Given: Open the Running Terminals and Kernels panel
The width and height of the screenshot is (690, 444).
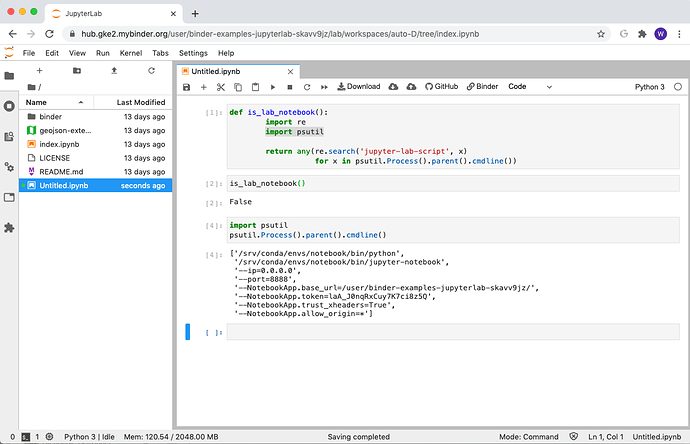Looking at the screenshot, I should click(x=9, y=106).
